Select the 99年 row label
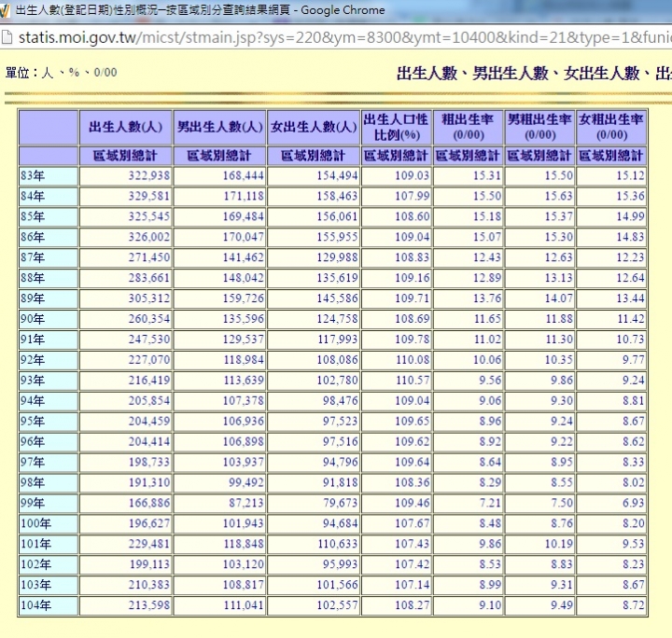This screenshot has height=638, width=672. tap(49, 503)
